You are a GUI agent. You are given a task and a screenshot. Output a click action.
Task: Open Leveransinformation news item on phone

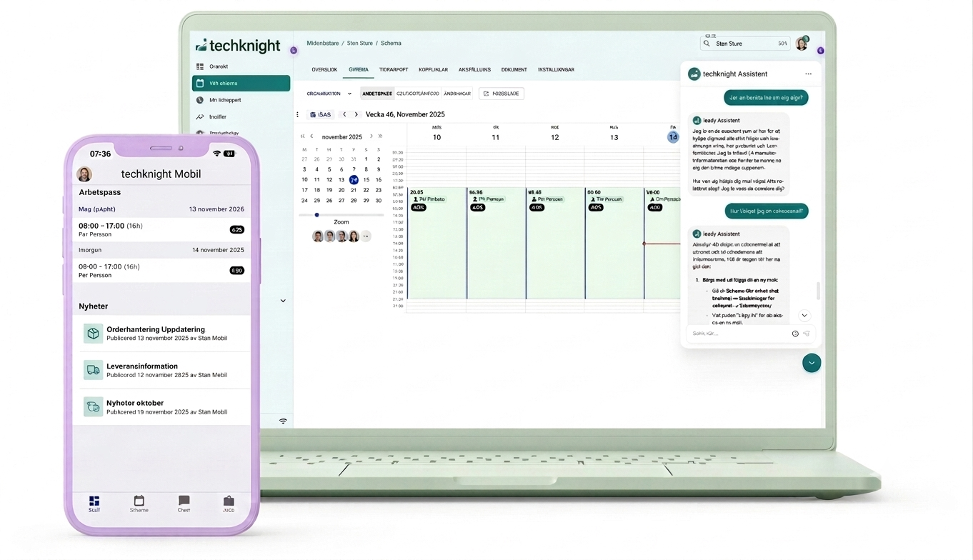click(161, 370)
